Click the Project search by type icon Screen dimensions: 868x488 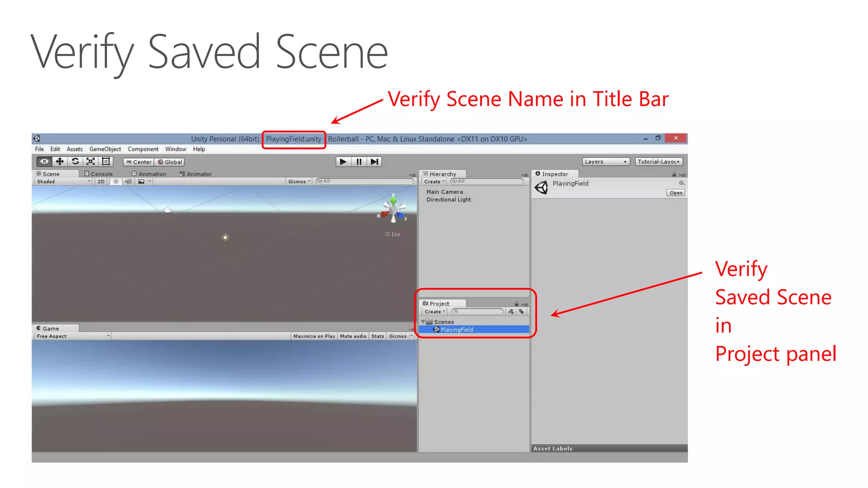click(511, 311)
